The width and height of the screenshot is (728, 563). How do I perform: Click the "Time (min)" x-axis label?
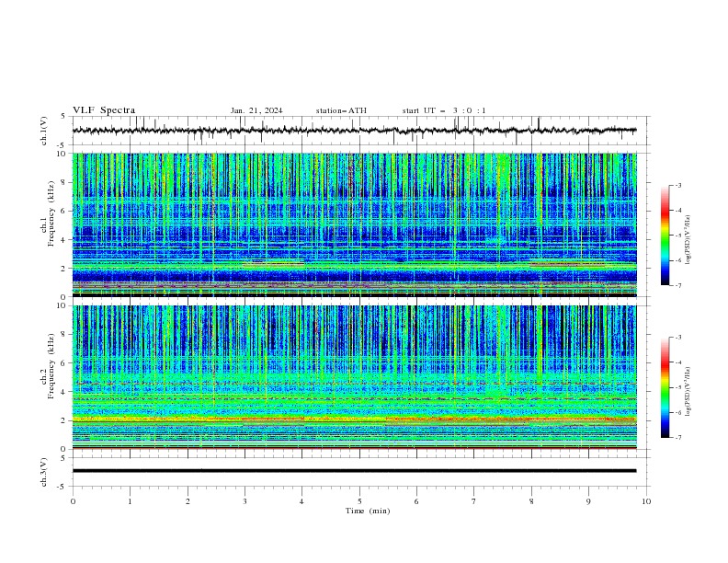(x=368, y=511)
